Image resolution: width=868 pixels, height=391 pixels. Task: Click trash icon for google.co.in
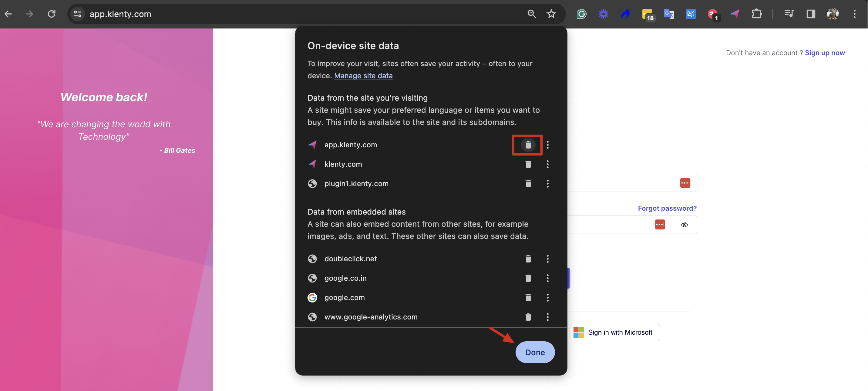(x=528, y=278)
